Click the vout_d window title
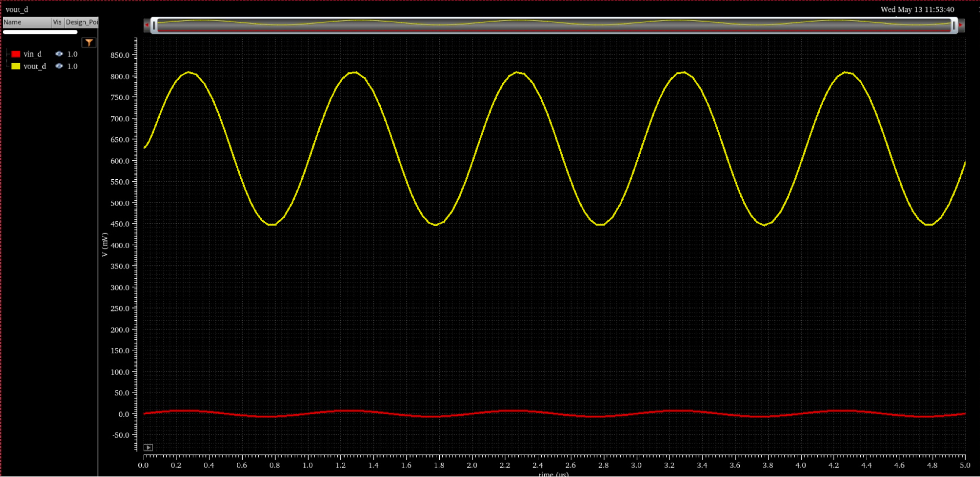This screenshot has width=980, height=477. point(17,9)
